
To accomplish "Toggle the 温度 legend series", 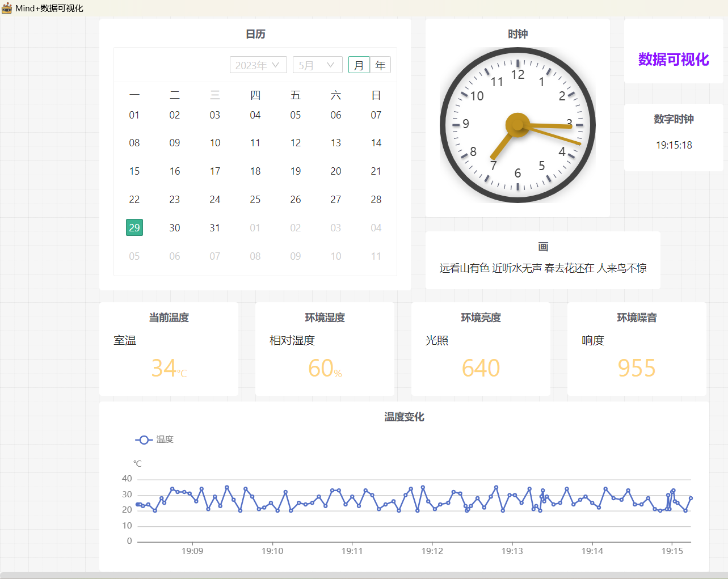I will click(154, 439).
